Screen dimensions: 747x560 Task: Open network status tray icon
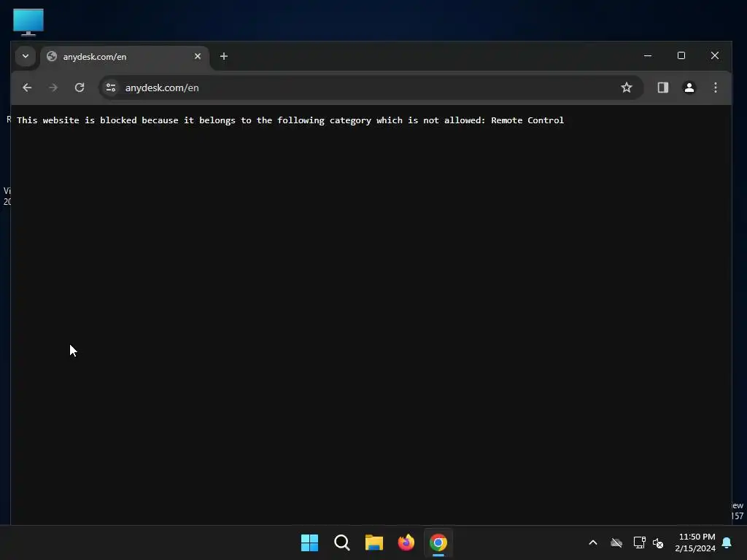pyautogui.click(x=639, y=542)
